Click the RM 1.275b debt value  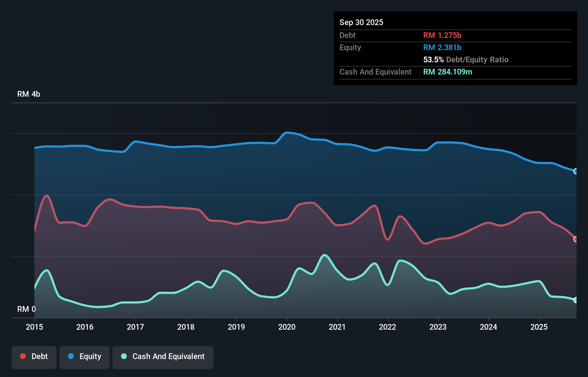click(x=442, y=35)
